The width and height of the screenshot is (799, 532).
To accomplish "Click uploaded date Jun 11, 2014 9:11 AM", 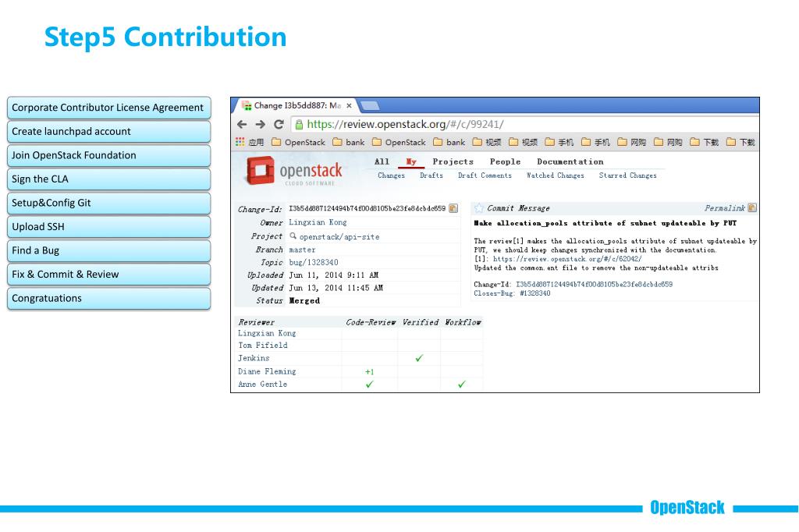I will (334, 275).
